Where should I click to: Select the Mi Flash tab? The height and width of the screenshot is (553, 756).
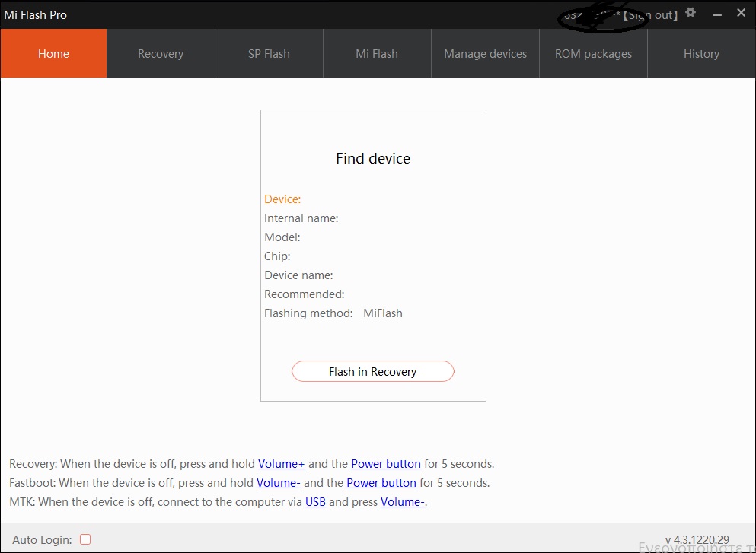(377, 54)
